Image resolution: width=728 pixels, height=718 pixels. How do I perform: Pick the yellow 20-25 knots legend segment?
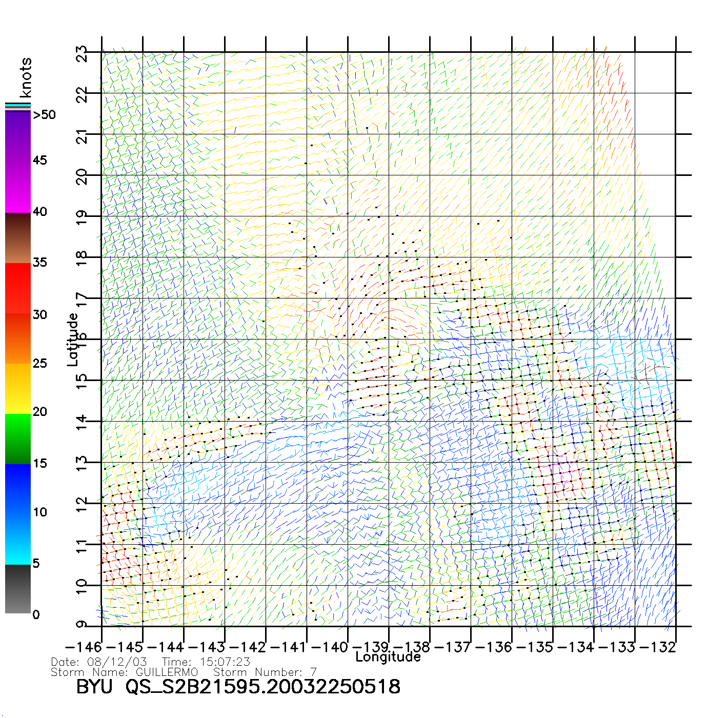(17, 388)
